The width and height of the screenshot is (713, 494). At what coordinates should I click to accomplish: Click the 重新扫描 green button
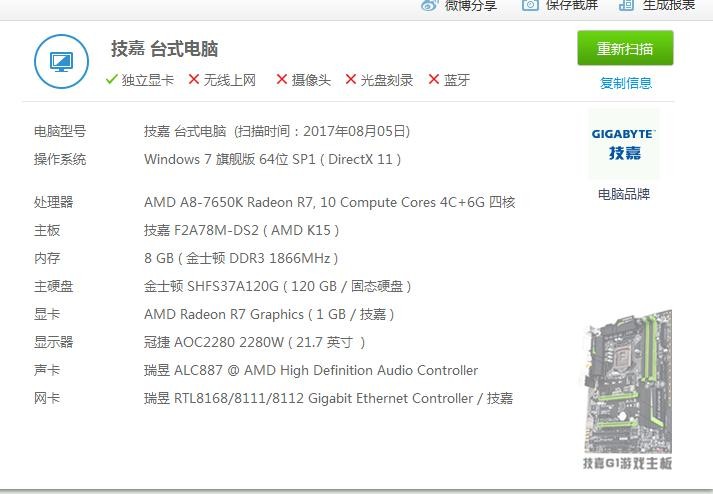click(x=625, y=48)
